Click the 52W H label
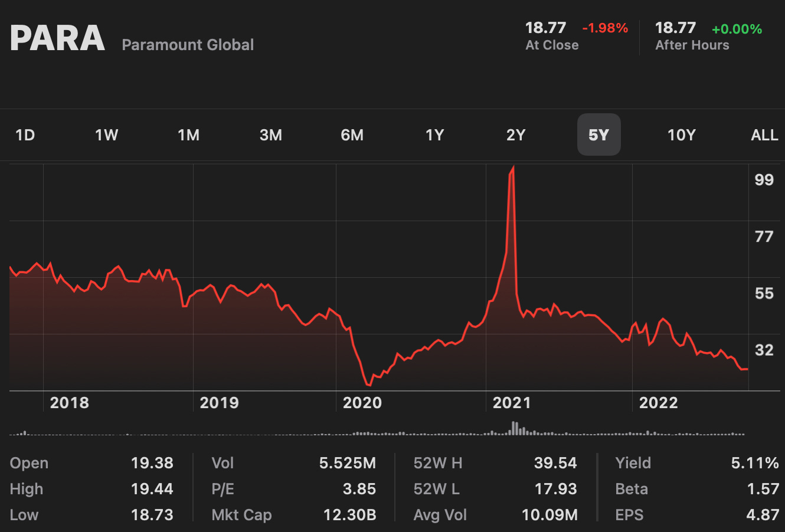Screen dimensions: 785x532 tap(437, 463)
